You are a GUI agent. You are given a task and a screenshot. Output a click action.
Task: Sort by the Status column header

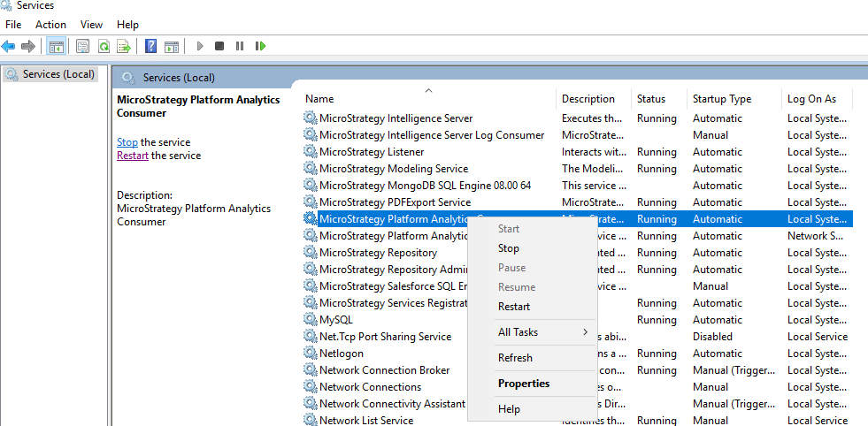(659, 98)
